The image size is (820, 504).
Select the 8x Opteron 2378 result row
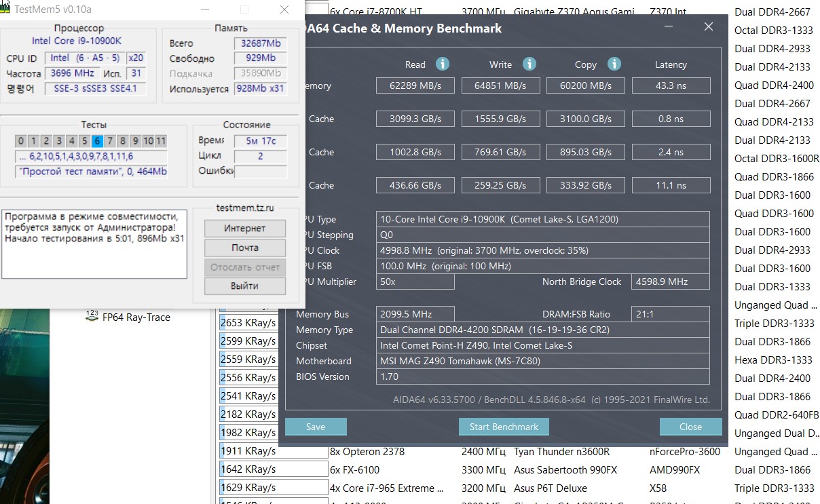367,451
